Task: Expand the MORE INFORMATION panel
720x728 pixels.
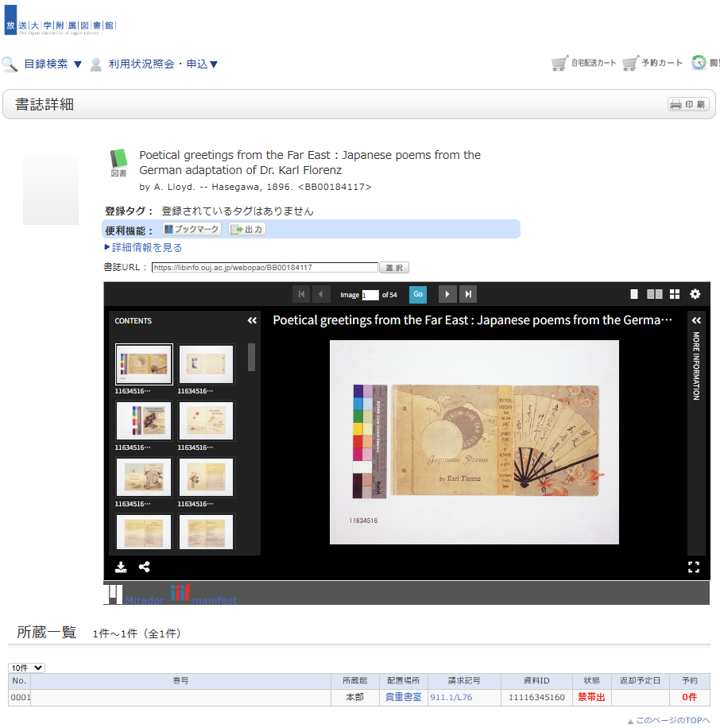Action: click(x=696, y=320)
